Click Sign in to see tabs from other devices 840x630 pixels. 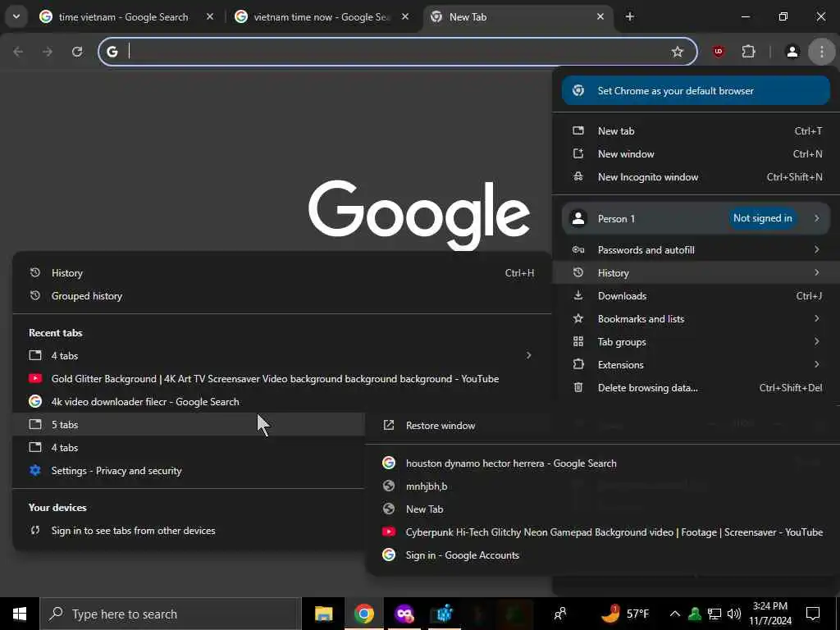click(x=189, y=531)
